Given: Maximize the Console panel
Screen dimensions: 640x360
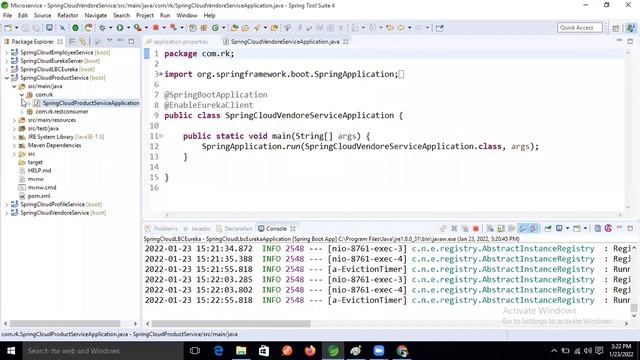Looking at the screenshot, I should tap(630, 229).
